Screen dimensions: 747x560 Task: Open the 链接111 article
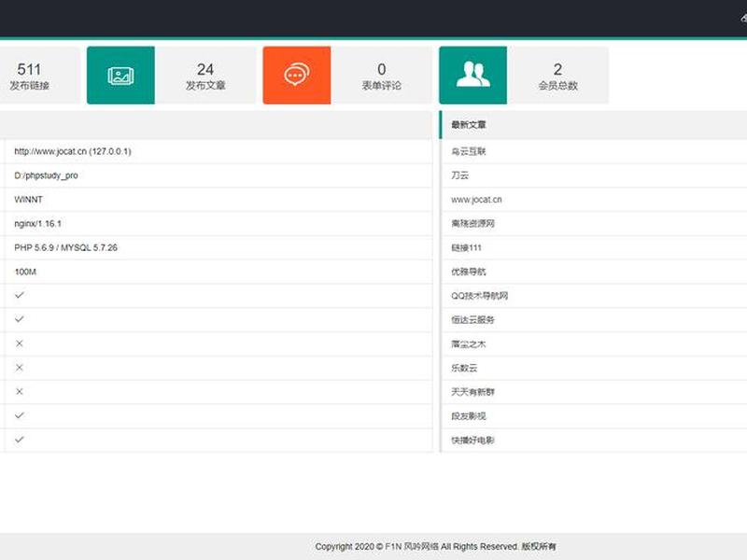(466, 247)
